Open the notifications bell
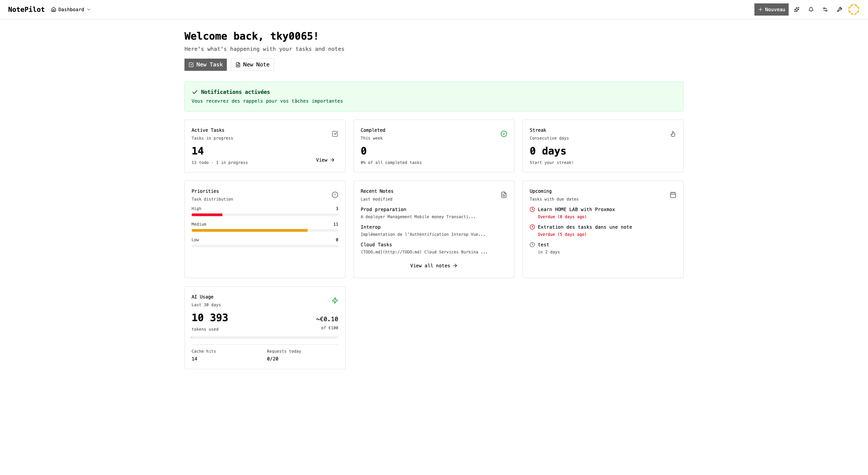Viewport: 868px width, 475px height. click(811, 9)
